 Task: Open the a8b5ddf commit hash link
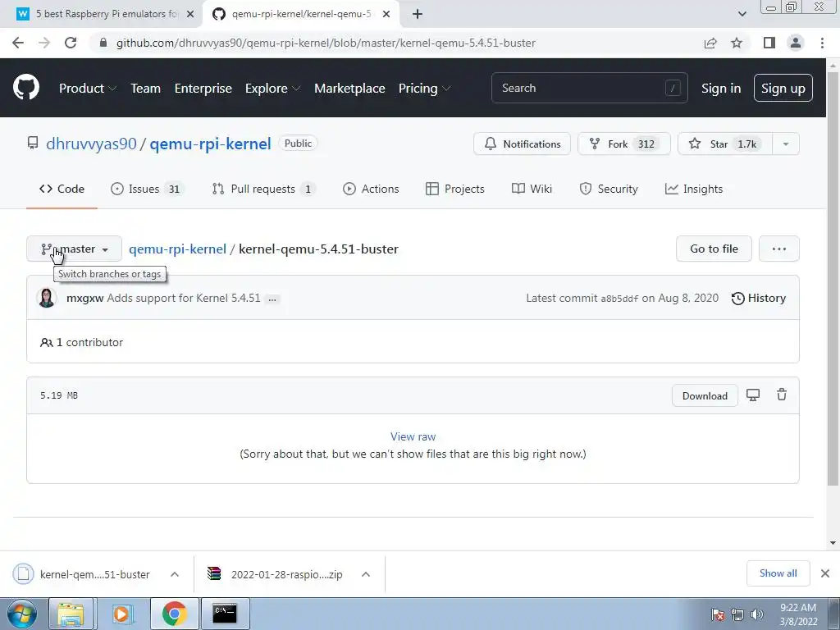[x=619, y=299]
